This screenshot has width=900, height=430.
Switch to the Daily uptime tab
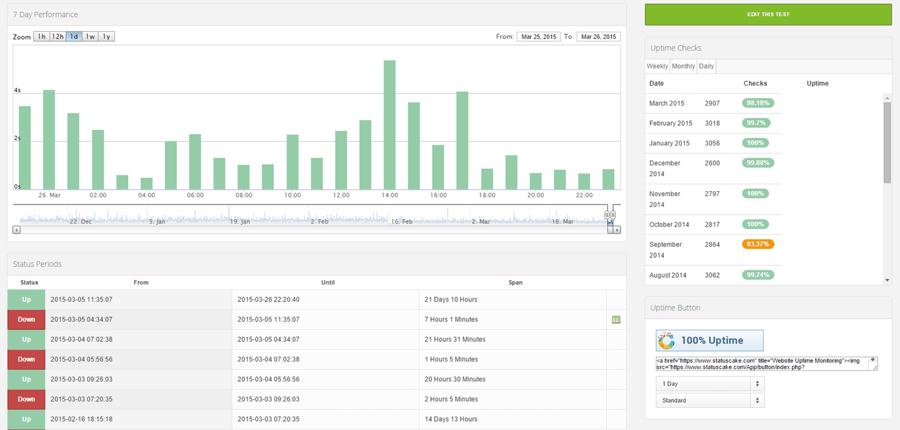click(x=707, y=66)
